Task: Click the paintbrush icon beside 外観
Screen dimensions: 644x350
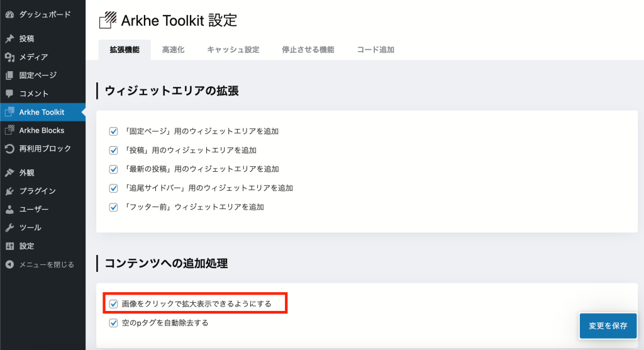Action: click(9, 172)
